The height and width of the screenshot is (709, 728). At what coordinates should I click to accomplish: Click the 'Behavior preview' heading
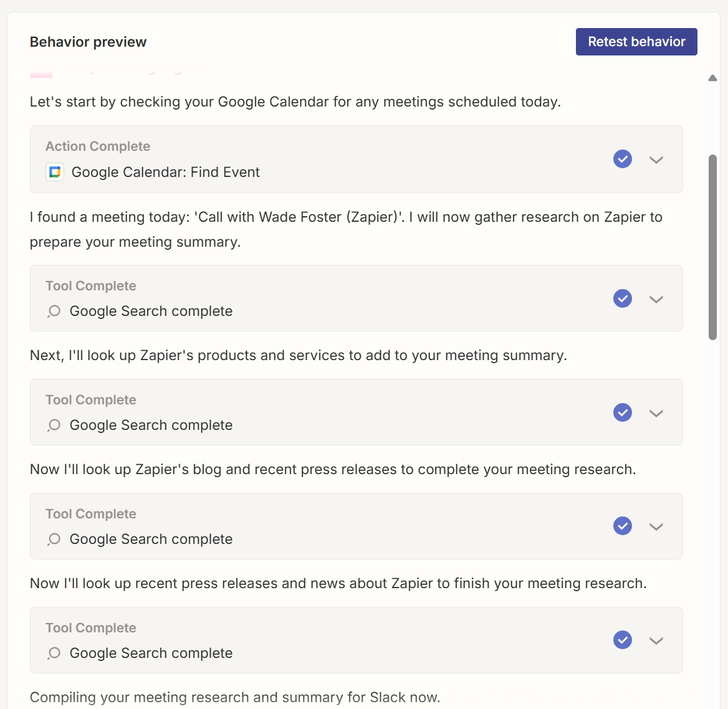[x=89, y=42]
